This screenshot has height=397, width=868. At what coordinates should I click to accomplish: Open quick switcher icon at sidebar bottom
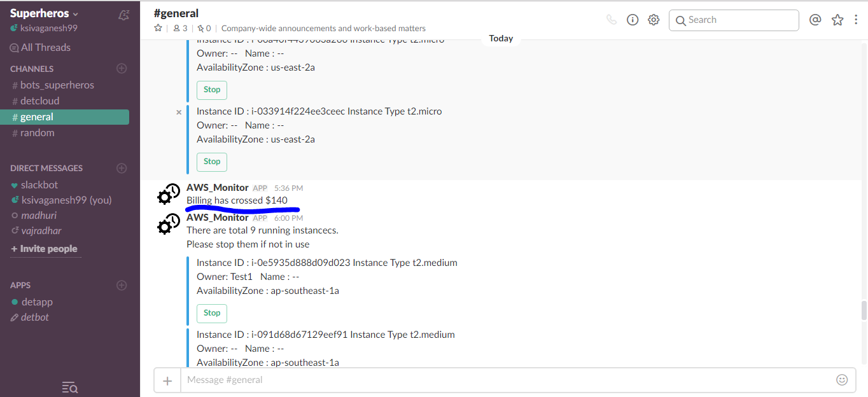click(x=70, y=387)
